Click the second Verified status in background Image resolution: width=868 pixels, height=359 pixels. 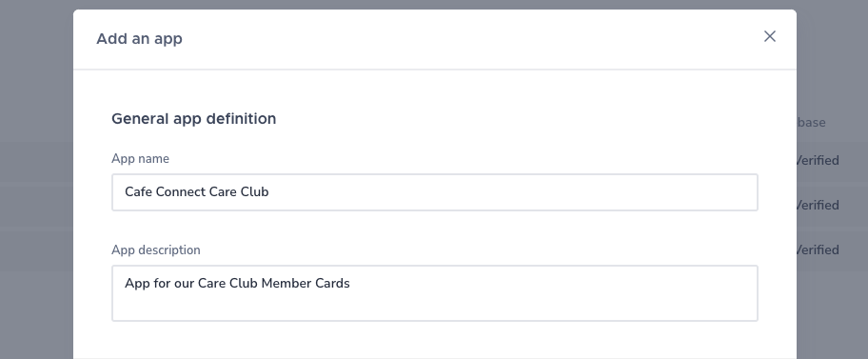tap(819, 205)
